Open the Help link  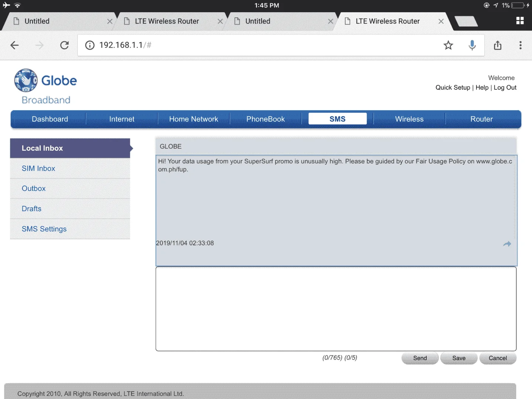482,88
